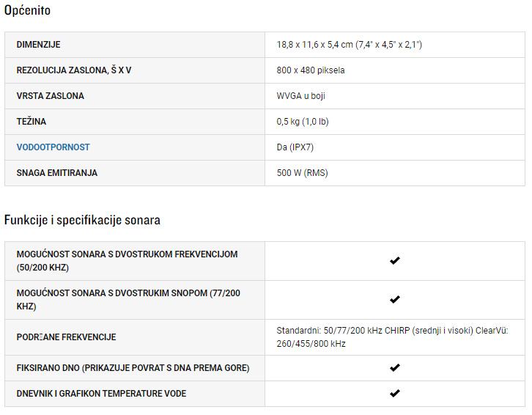Click the checkmark for dual beam 77/200 kHz sonar
This screenshot has height=415, width=532.
tap(394, 300)
